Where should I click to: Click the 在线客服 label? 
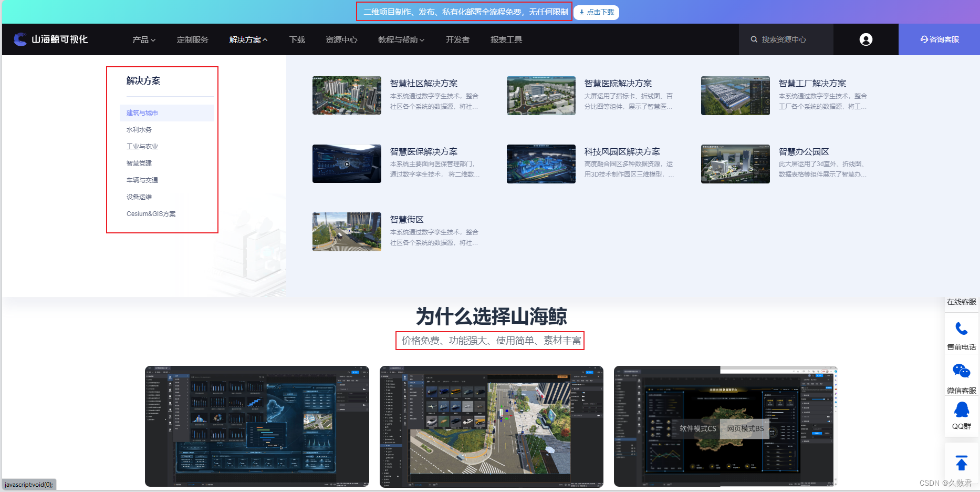click(962, 302)
